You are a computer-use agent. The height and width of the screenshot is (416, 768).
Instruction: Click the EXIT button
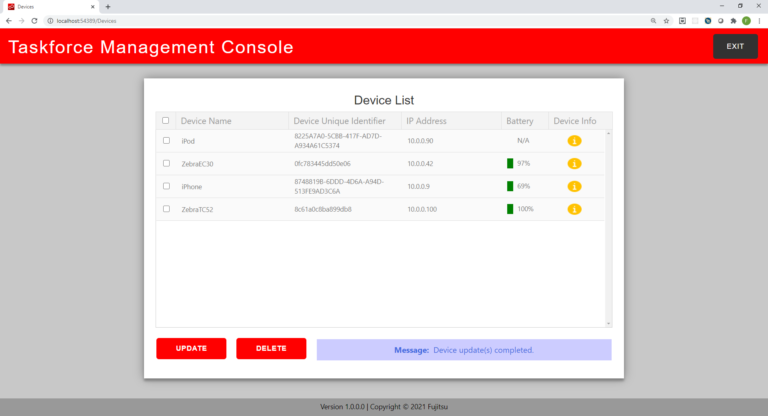click(x=735, y=46)
